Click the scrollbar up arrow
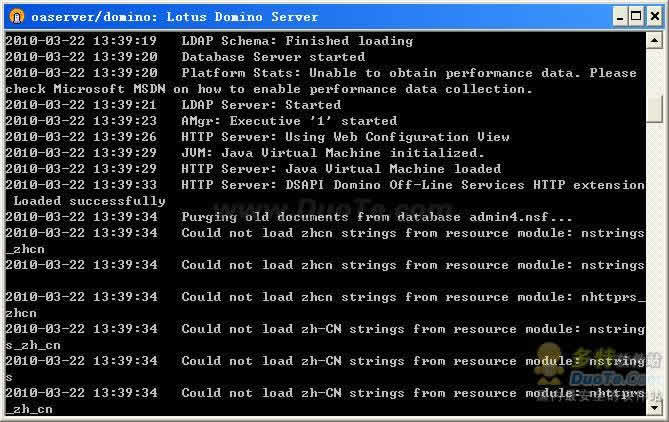The height and width of the screenshot is (422, 669). click(654, 41)
